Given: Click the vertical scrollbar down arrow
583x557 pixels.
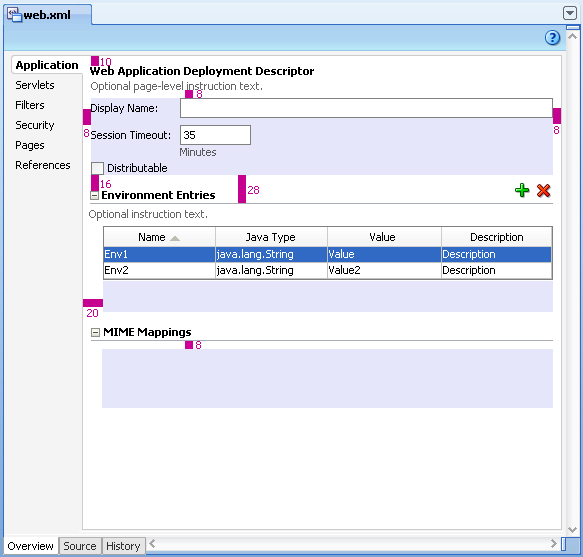Looking at the screenshot, I should [572, 529].
